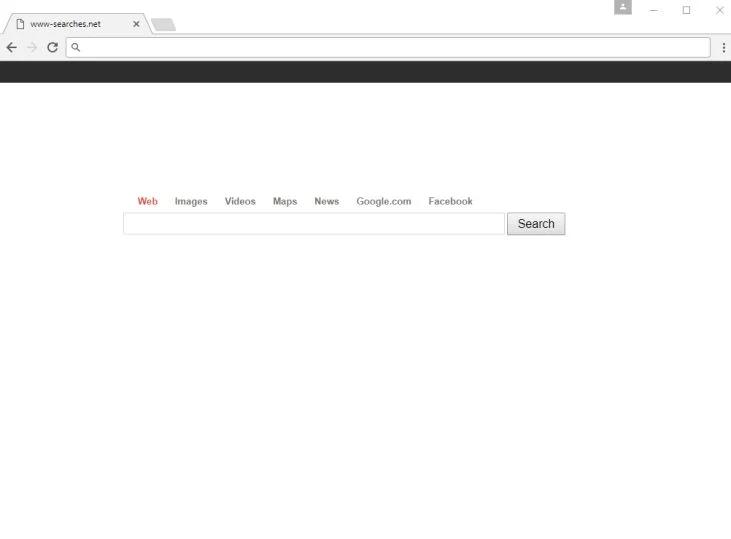
Task: Click the page icon on the tab
Action: point(20,24)
